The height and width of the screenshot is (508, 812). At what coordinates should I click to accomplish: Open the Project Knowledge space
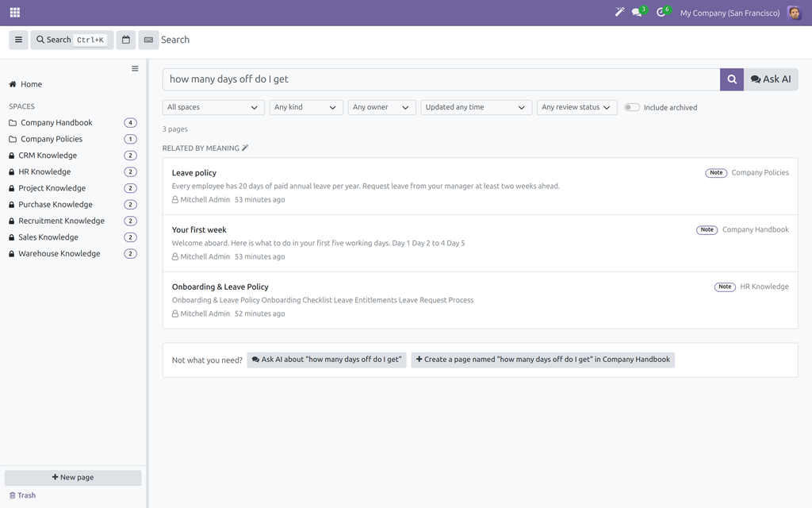click(72, 188)
